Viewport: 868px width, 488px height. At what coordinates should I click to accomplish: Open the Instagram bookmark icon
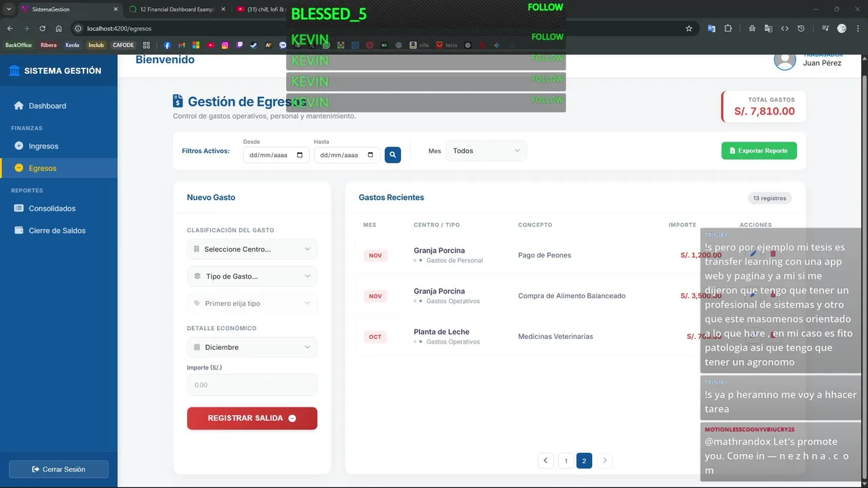(225, 45)
